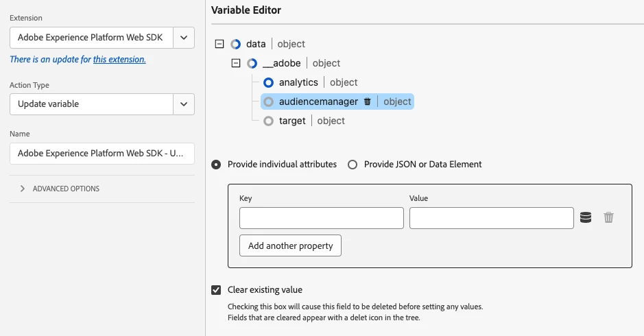Click the ADVANCED OPTIONS label text
This screenshot has width=644, height=336.
tap(66, 189)
